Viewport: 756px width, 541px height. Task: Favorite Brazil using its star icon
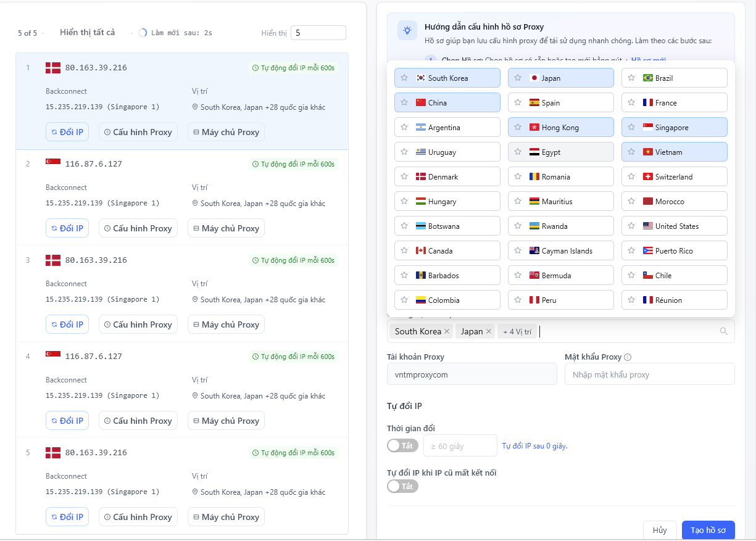[631, 78]
